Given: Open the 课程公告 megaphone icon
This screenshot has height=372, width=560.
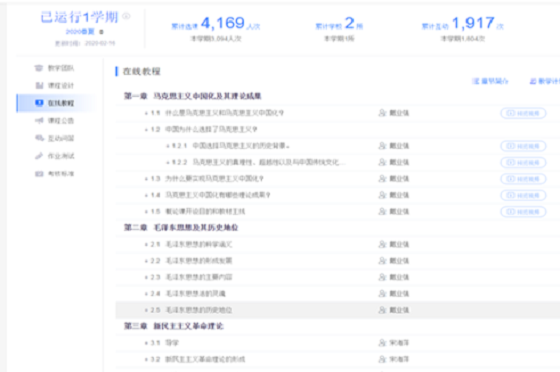Looking at the screenshot, I should coord(39,120).
